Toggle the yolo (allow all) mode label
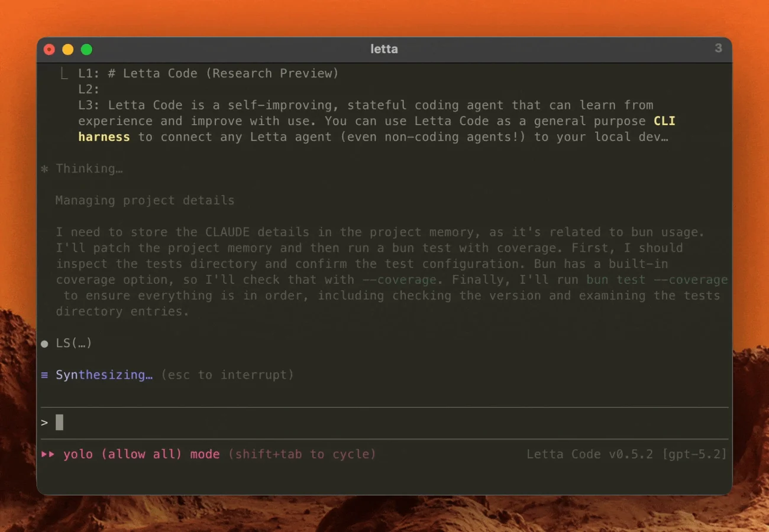 pos(141,454)
